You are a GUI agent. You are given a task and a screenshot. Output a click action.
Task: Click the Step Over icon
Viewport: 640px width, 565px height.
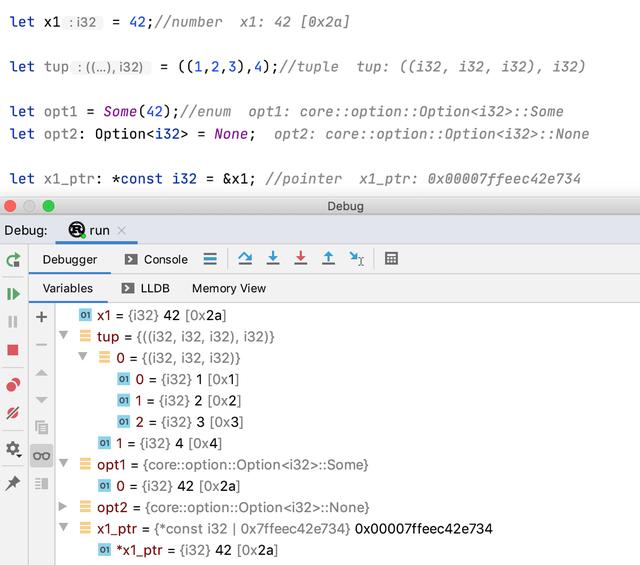[x=245, y=259]
